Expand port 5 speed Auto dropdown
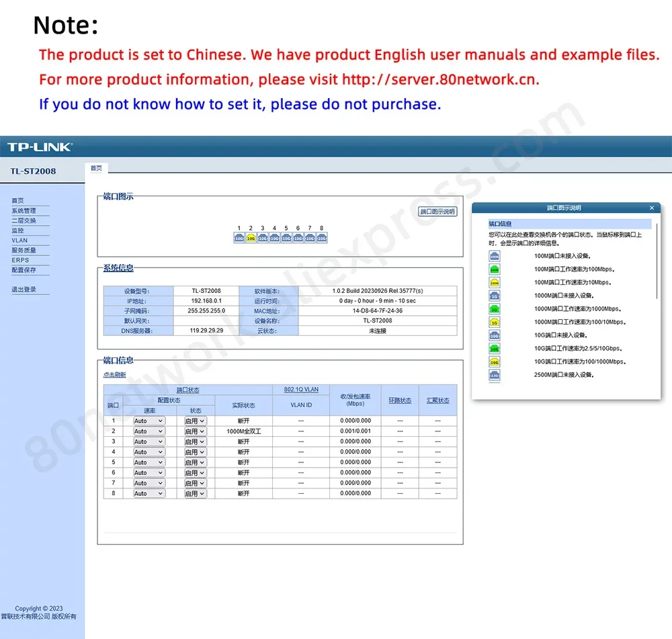 (149, 462)
